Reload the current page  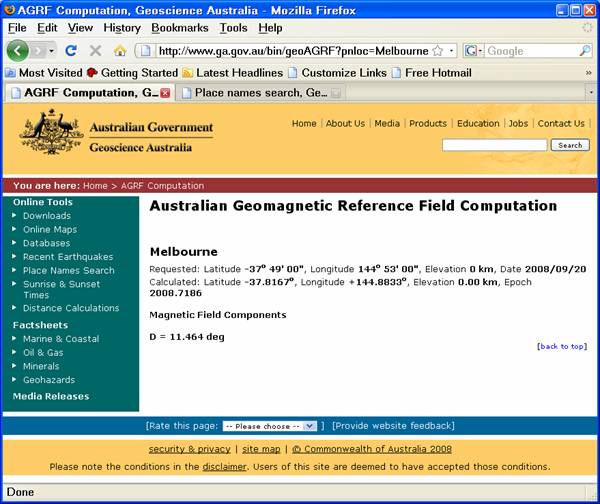pyautogui.click(x=71, y=50)
